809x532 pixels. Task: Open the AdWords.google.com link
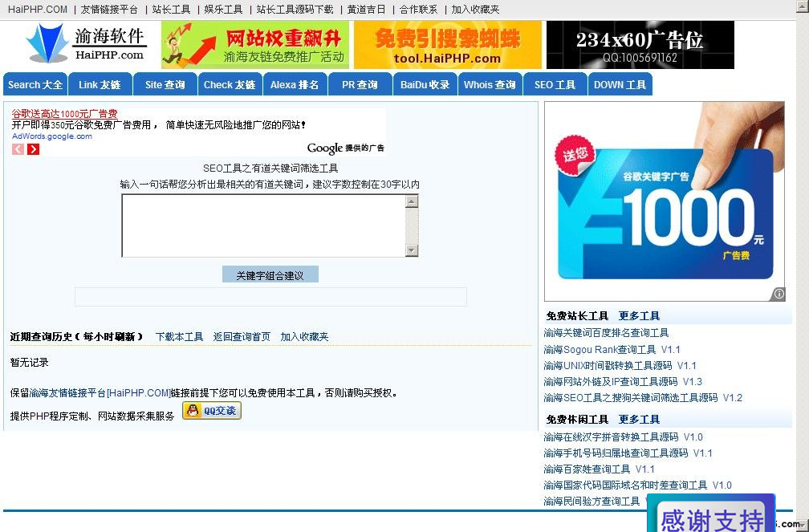52,136
